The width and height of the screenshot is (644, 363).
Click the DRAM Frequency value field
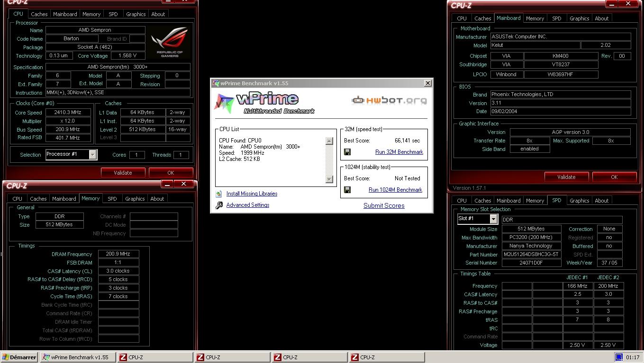tap(118, 254)
